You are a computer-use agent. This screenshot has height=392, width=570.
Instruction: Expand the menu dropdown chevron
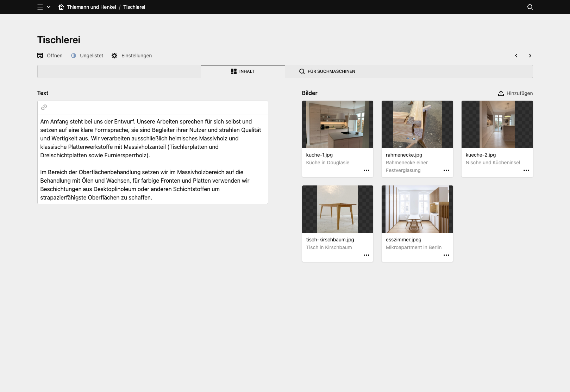[x=49, y=7]
